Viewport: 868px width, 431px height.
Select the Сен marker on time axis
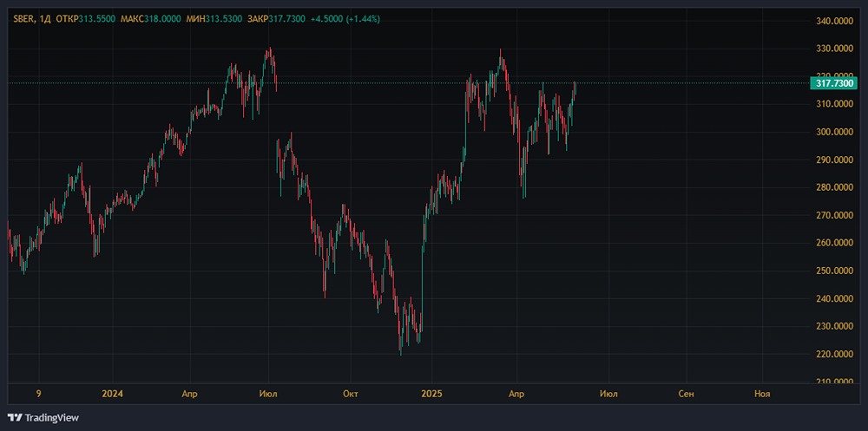(x=686, y=393)
